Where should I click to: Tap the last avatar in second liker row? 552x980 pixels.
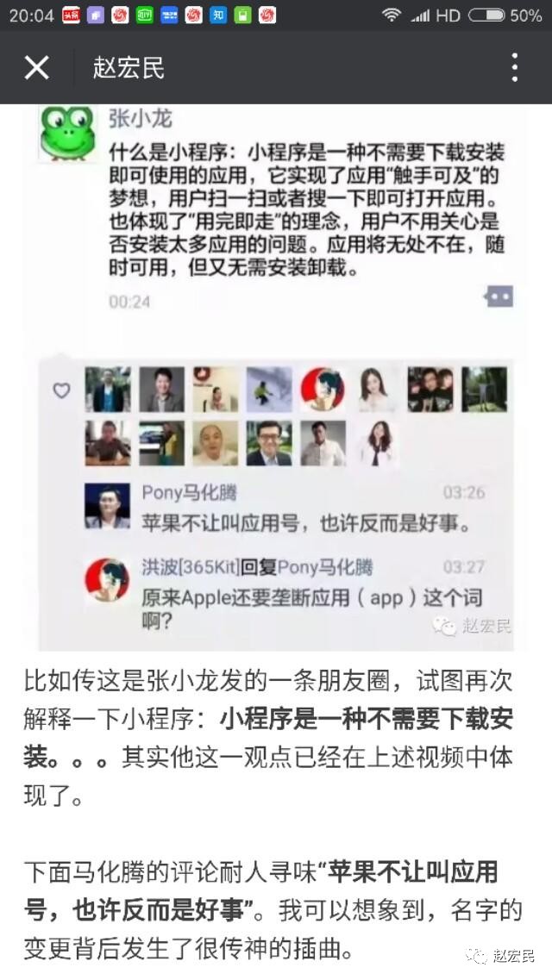point(376,443)
